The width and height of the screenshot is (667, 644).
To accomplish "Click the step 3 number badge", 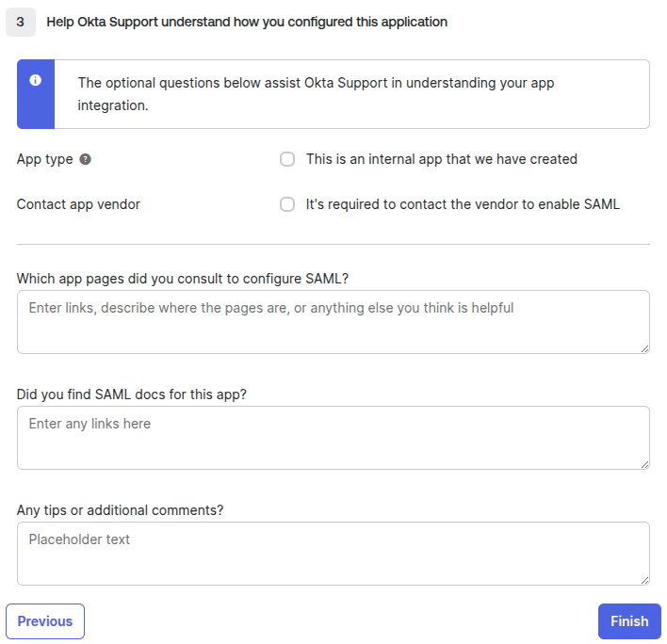I will [21, 22].
